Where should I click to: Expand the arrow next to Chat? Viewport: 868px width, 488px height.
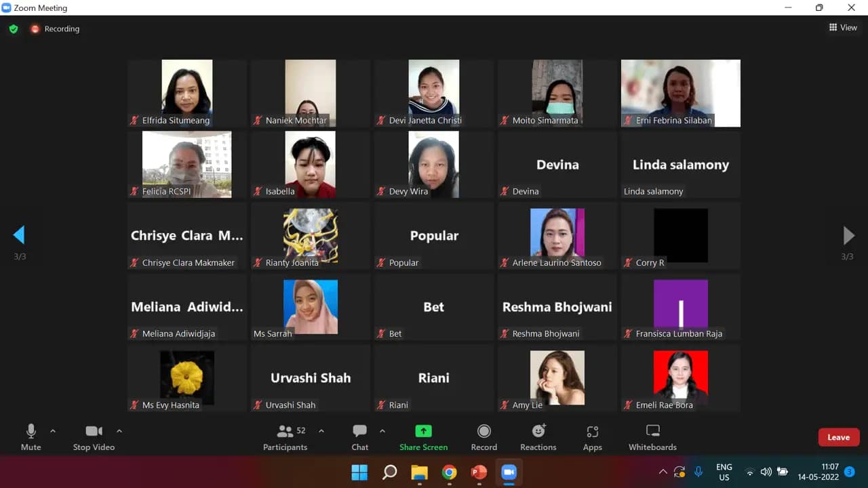pyautogui.click(x=382, y=431)
